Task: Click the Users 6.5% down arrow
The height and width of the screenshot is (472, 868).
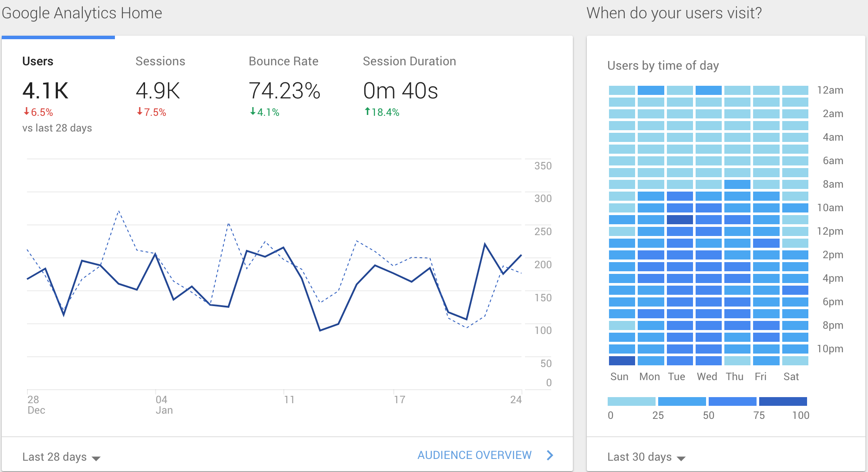Action: [x=27, y=112]
